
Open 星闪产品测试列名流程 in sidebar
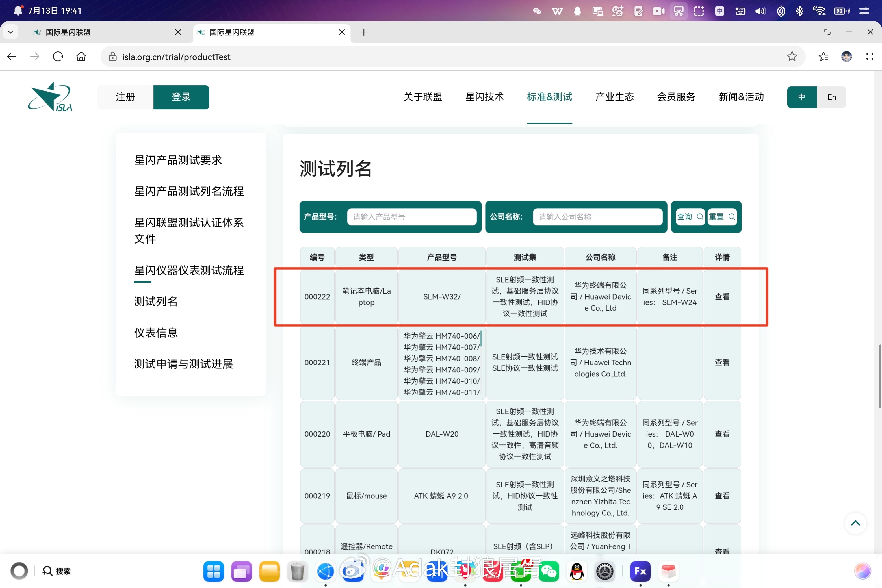[189, 191]
